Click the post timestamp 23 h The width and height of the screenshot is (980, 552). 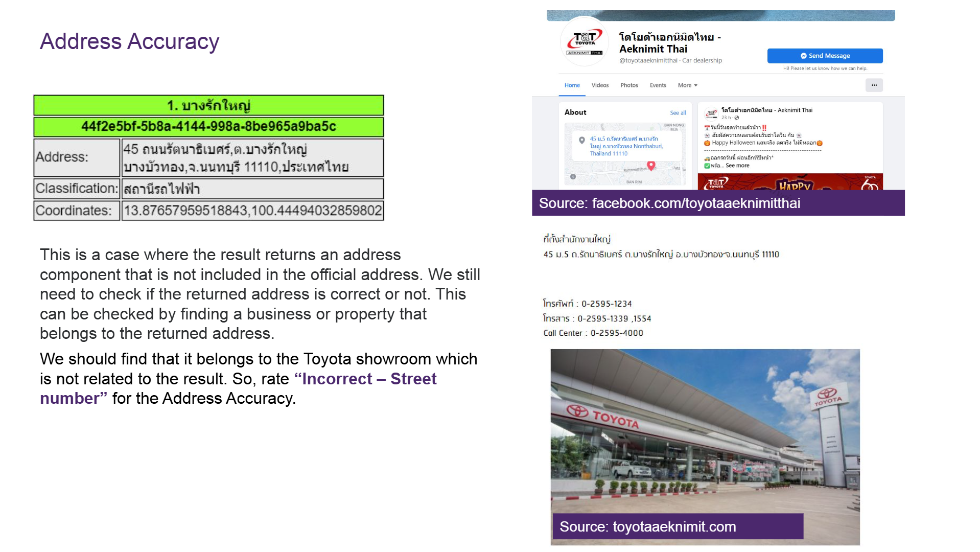click(x=726, y=118)
